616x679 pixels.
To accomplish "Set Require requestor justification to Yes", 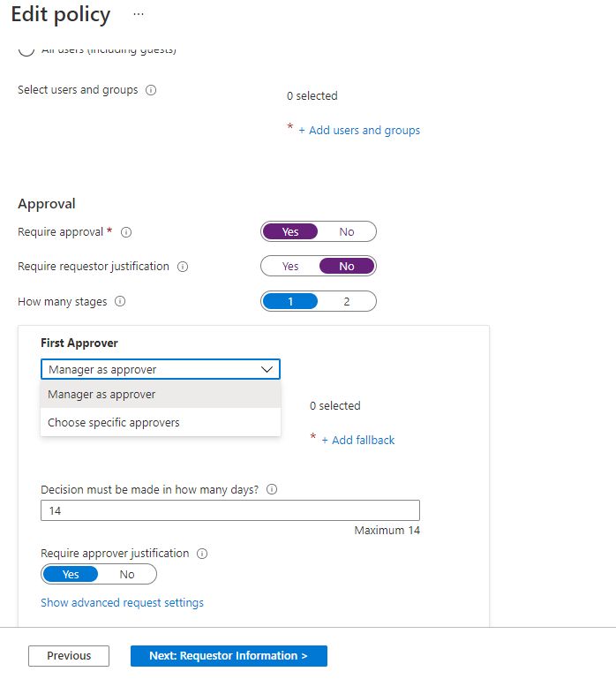I will tap(290, 267).
